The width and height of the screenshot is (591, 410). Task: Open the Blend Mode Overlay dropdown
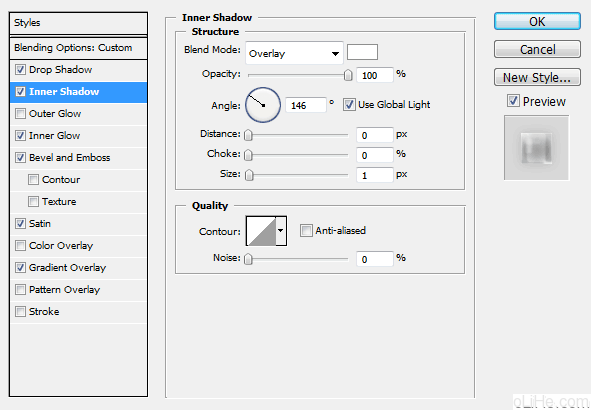click(294, 53)
